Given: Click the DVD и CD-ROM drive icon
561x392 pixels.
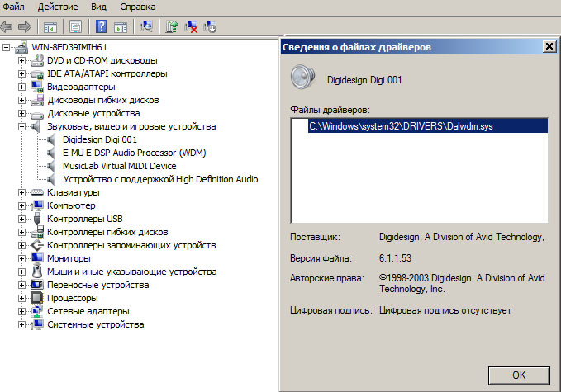Looking at the screenshot, I should point(37,60).
